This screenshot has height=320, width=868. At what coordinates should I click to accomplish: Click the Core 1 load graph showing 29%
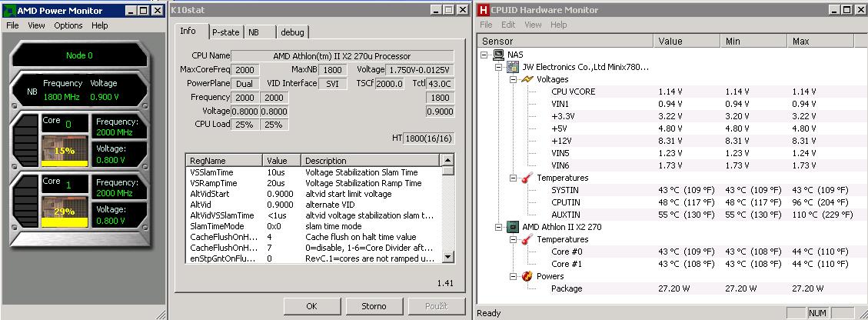(65, 211)
